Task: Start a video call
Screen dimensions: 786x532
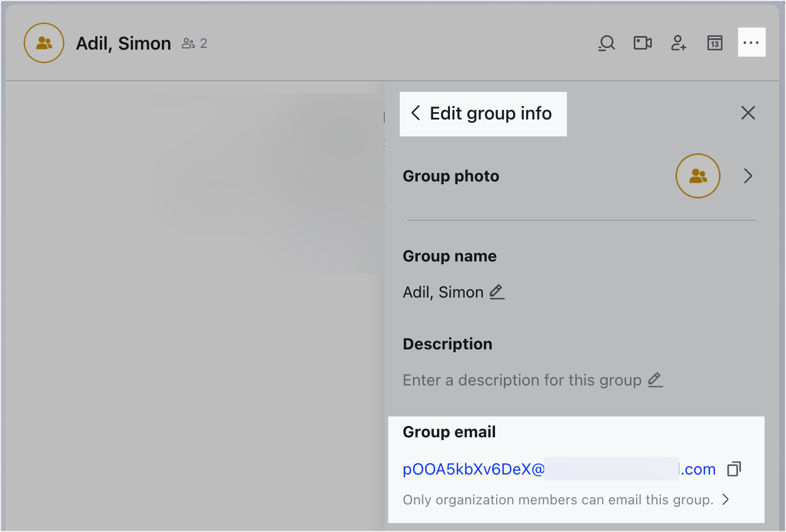Action: 642,43
